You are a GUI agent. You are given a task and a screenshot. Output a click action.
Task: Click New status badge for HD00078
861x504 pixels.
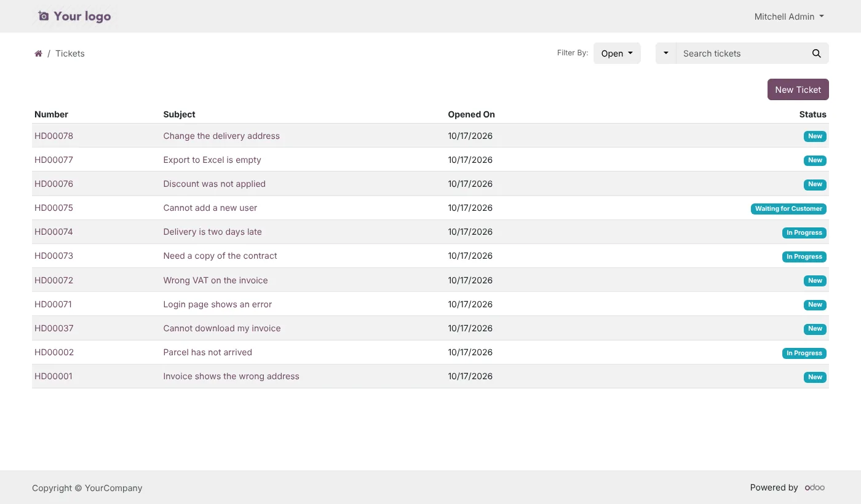[815, 136]
